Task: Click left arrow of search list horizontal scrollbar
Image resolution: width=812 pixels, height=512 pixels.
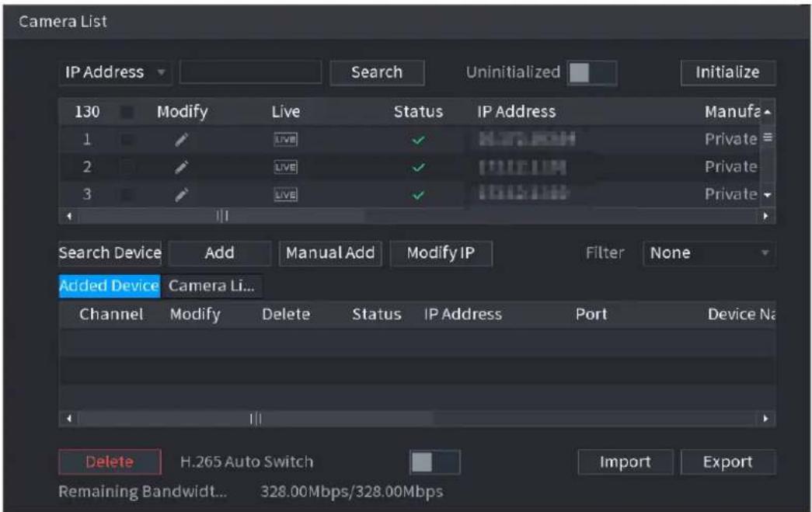Action: pyautogui.click(x=69, y=216)
